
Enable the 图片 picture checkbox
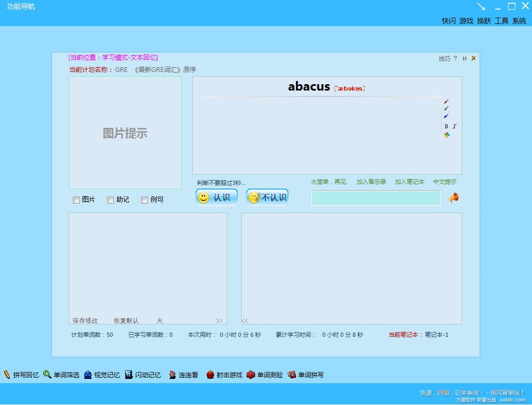(77, 199)
